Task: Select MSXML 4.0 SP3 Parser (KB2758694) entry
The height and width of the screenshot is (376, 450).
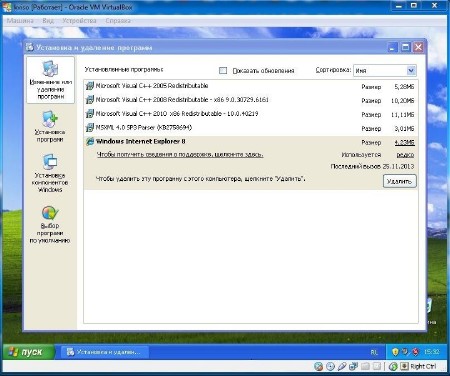Action: pyautogui.click(x=251, y=128)
